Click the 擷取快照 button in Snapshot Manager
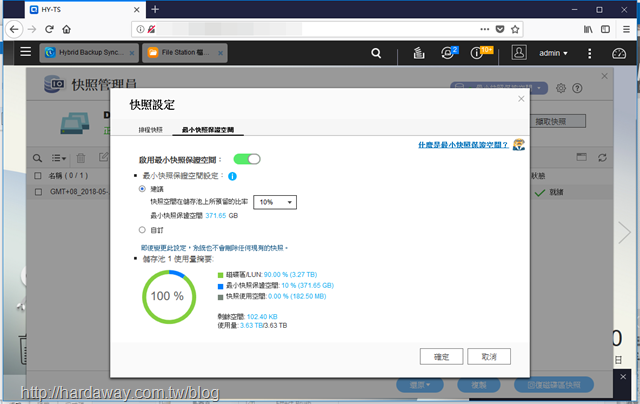 [558, 121]
